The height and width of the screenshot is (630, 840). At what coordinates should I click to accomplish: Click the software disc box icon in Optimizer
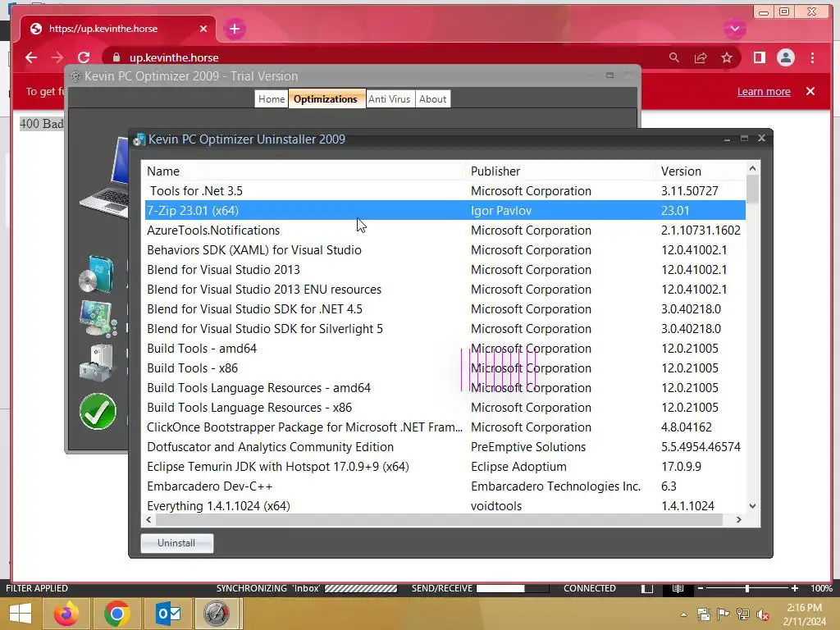97,274
